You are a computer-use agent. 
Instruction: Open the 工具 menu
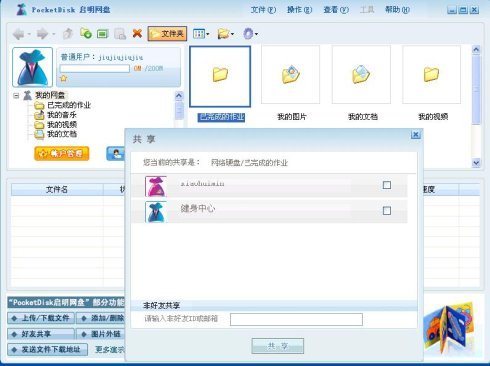click(x=367, y=10)
